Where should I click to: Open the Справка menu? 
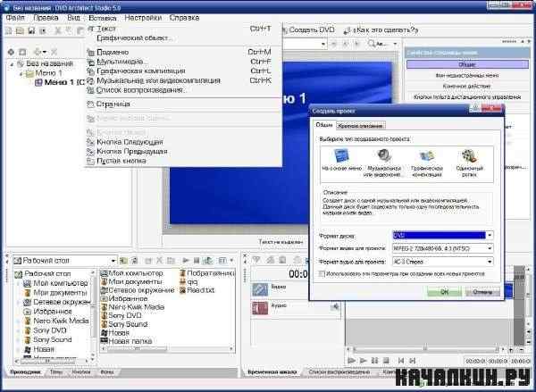[x=184, y=18]
